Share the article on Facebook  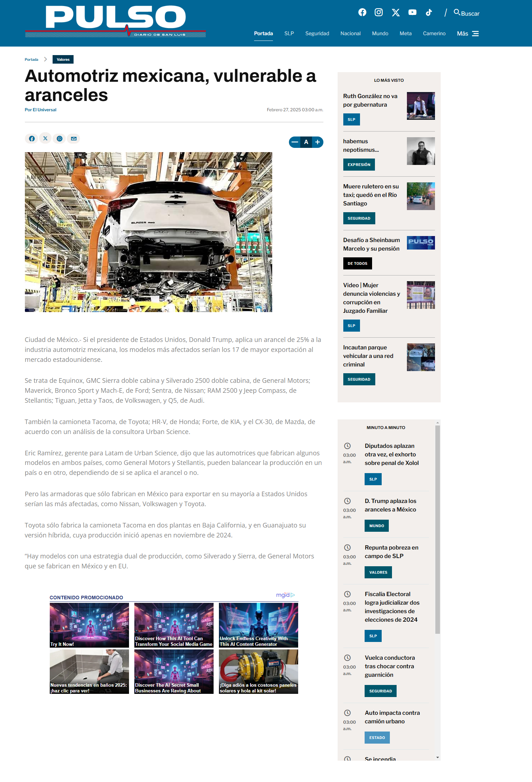pos(32,139)
